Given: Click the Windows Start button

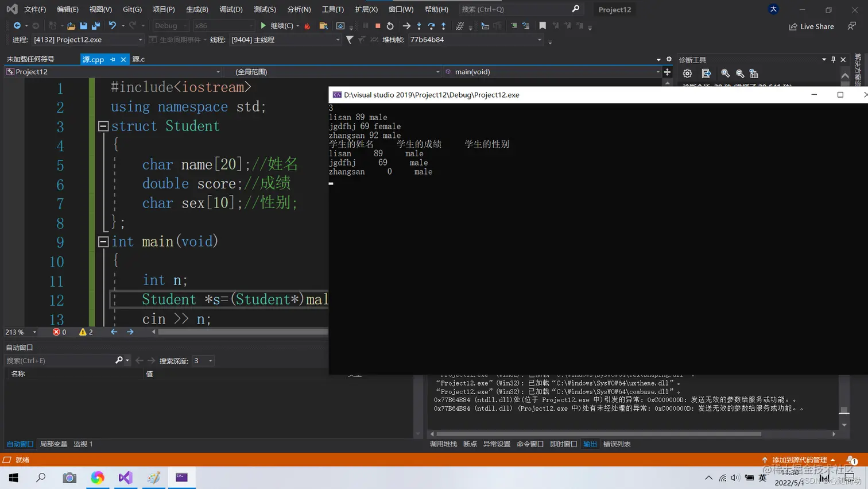Looking at the screenshot, I should [14, 478].
